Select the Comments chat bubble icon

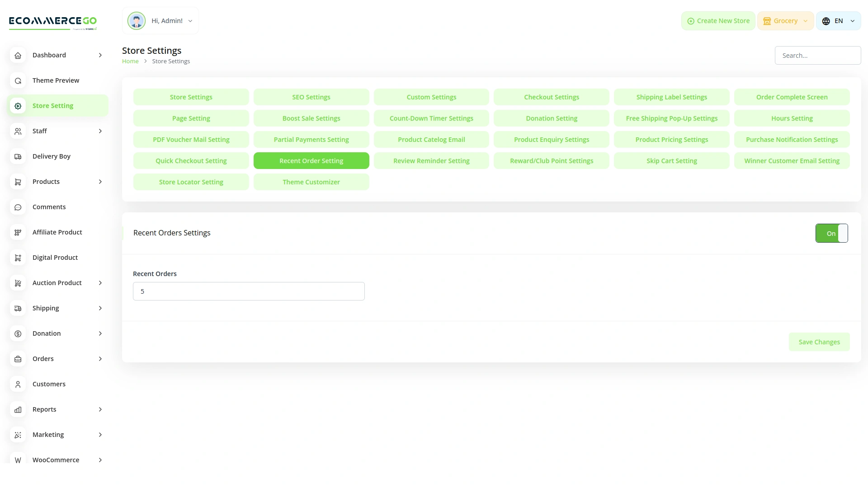click(x=18, y=207)
